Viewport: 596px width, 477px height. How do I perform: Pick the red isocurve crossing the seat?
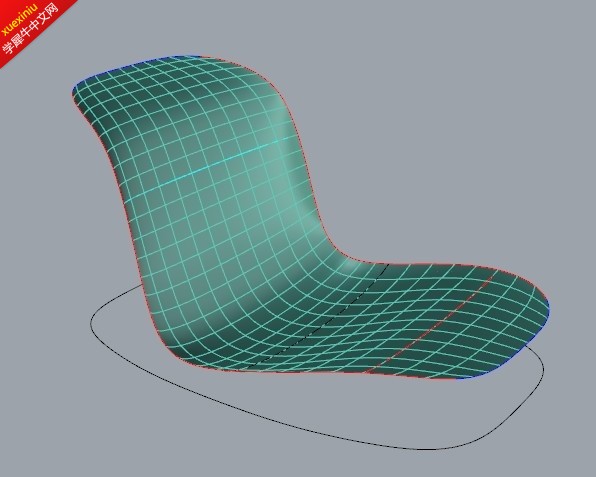pos(430,323)
